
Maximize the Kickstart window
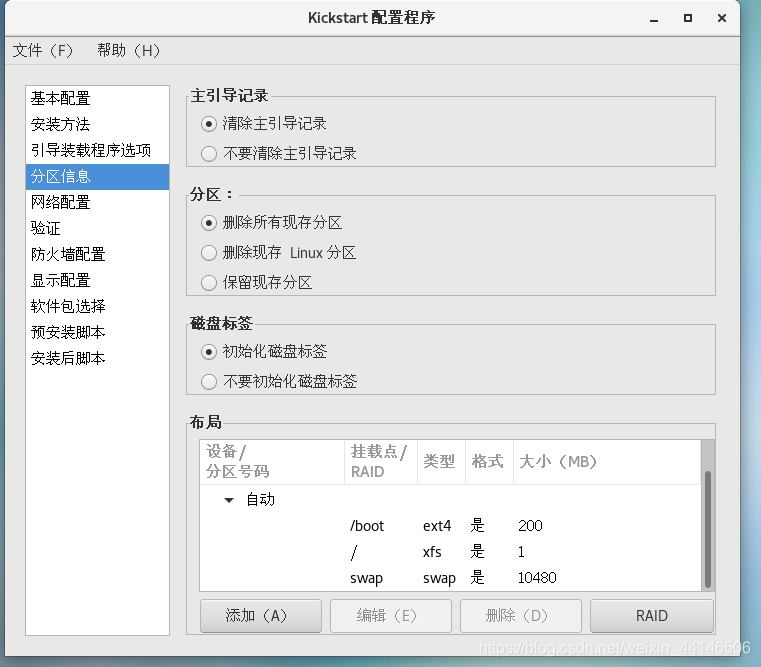coord(688,18)
